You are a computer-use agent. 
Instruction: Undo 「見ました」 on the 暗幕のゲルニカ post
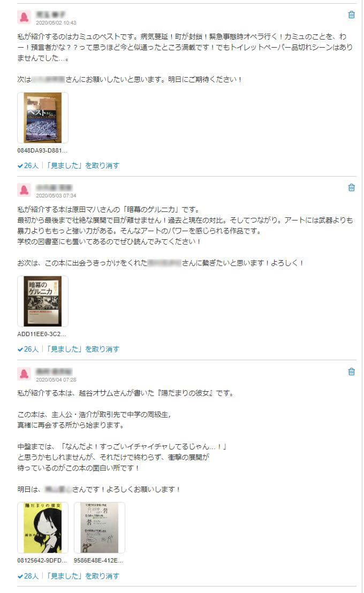pyautogui.click(x=82, y=349)
